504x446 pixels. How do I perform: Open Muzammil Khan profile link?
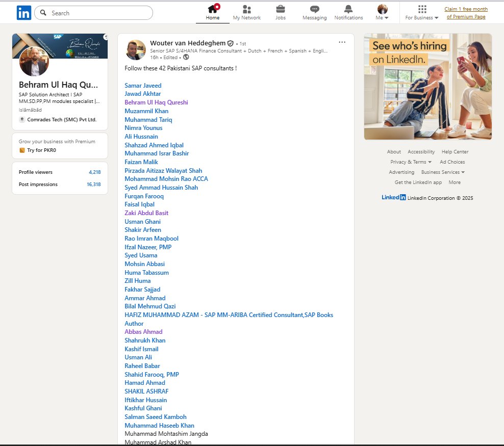[x=146, y=111]
